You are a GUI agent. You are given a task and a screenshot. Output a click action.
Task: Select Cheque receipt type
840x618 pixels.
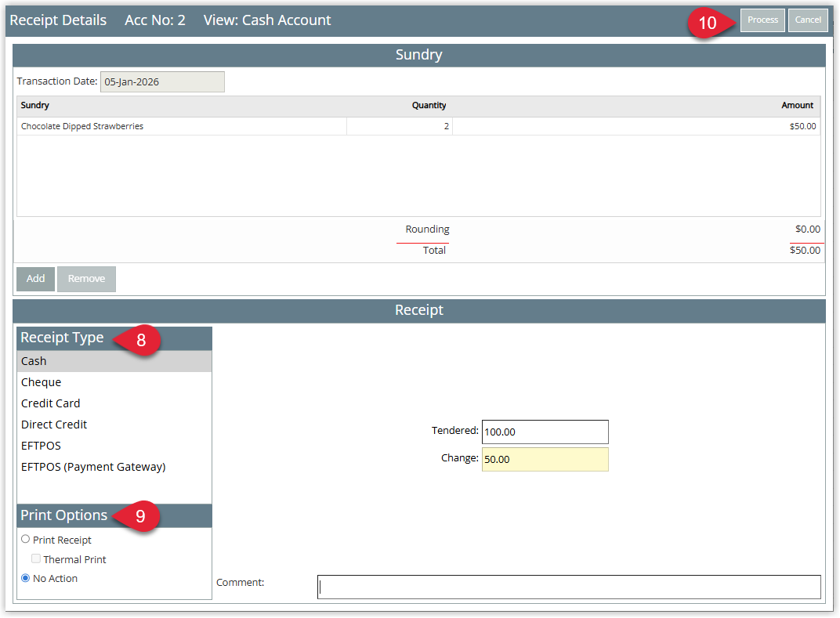114,382
